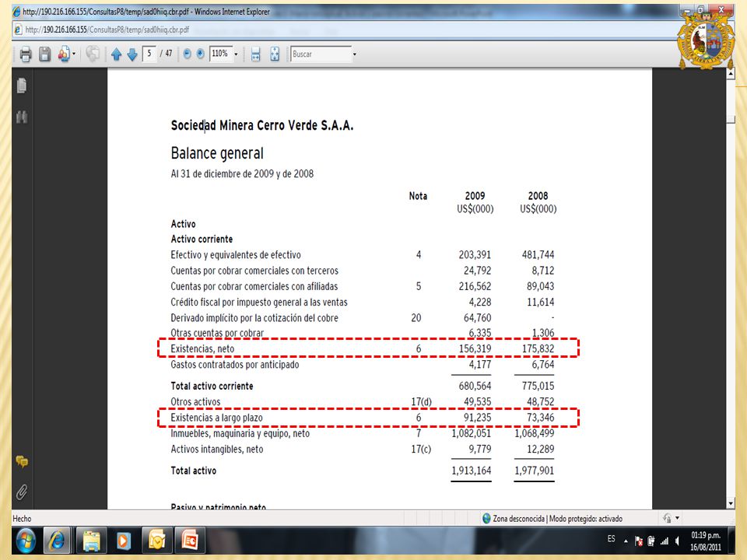Click the Zona desconocida security zone status
The width and height of the screenshot is (747, 560).
click(552, 519)
